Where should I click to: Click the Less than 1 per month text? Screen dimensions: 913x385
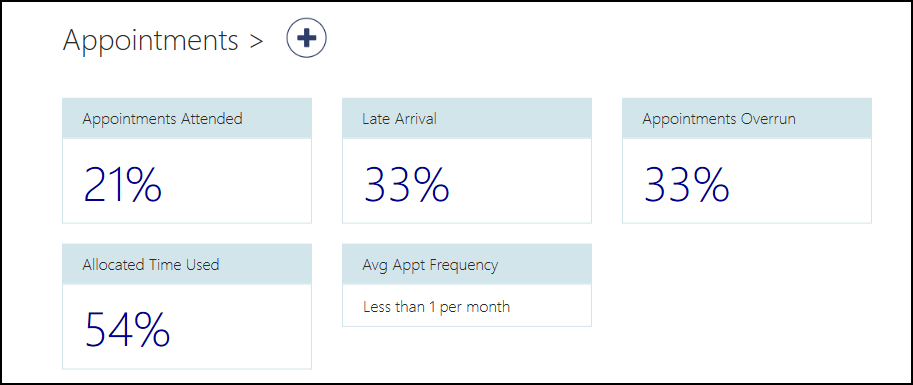[x=436, y=306]
